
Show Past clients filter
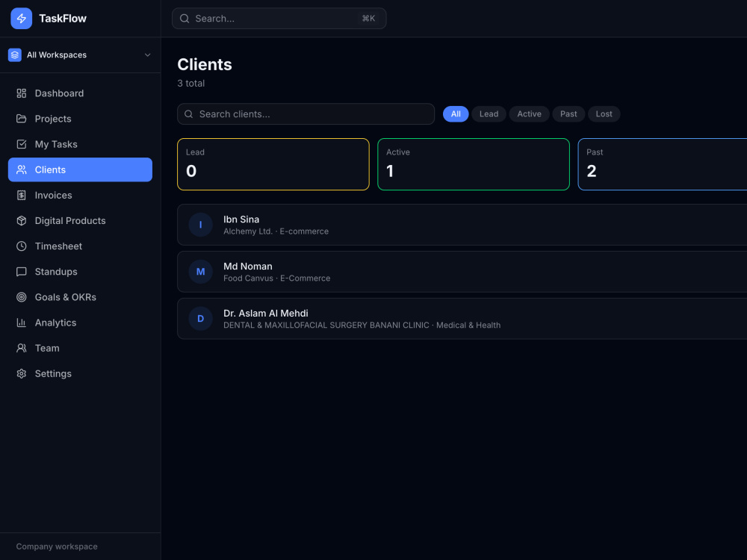tap(568, 113)
